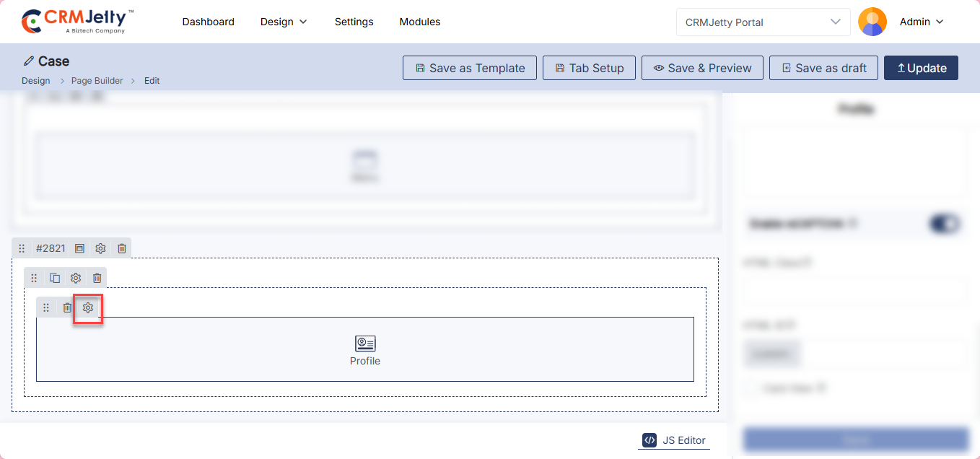The width and height of the screenshot is (980, 459).
Task: Click the Save as Template button
Action: 470,68
